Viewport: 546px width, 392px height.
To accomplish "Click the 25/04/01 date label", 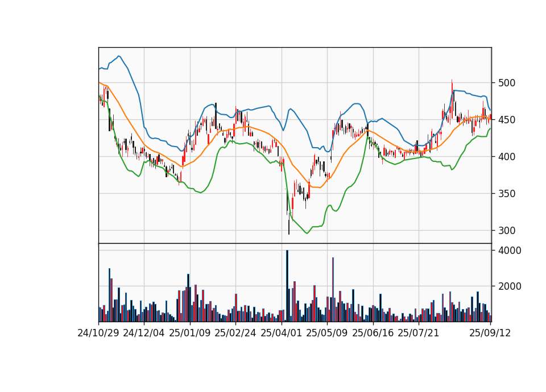I will point(282,333).
